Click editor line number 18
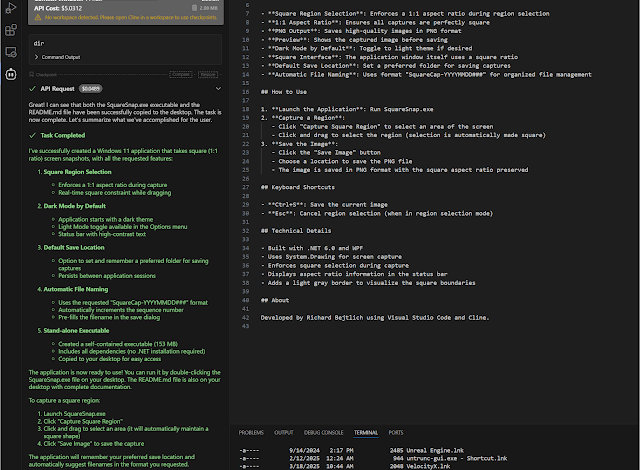Viewport: 640px width, 470px height. pos(245,109)
